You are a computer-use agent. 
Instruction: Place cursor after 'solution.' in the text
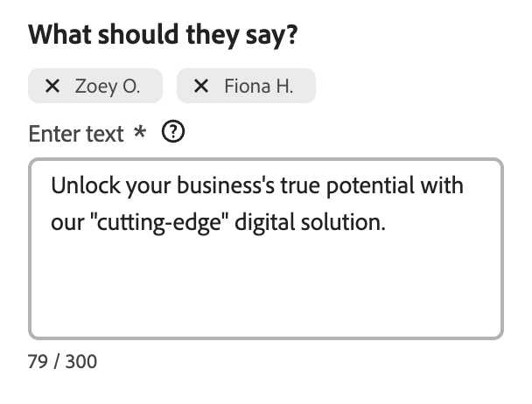(x=386, y=222)
